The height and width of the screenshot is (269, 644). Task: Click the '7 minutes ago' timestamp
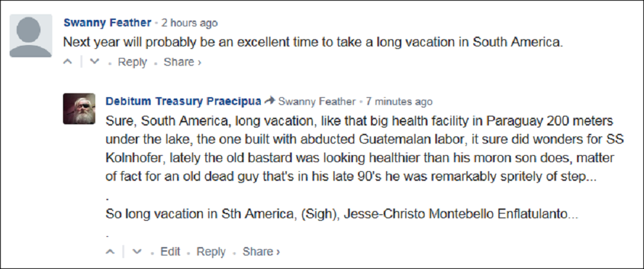(399, 101)
